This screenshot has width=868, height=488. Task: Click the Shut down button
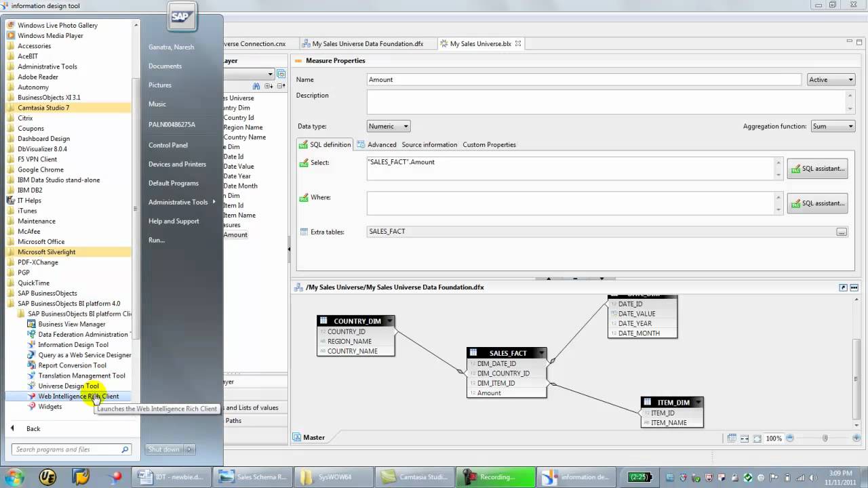164,449
